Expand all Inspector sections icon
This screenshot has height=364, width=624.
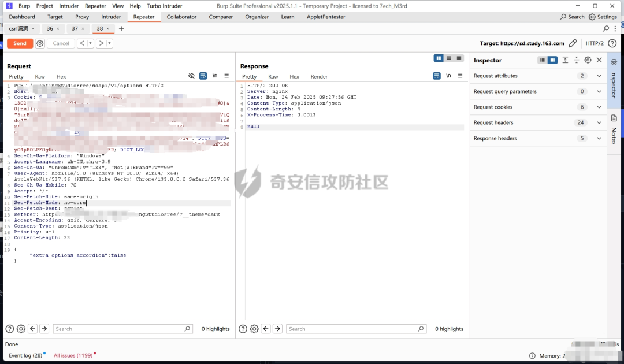tap(565, 60)
